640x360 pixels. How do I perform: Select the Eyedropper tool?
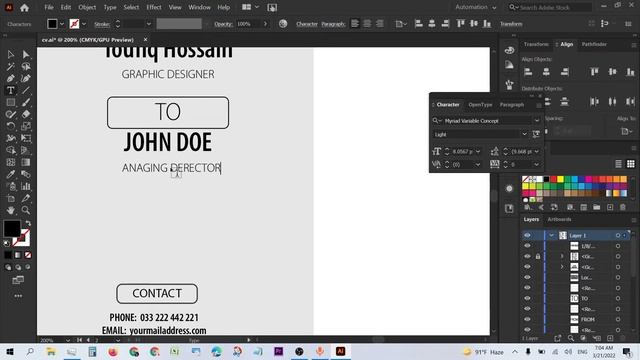[x=11, y=174]
